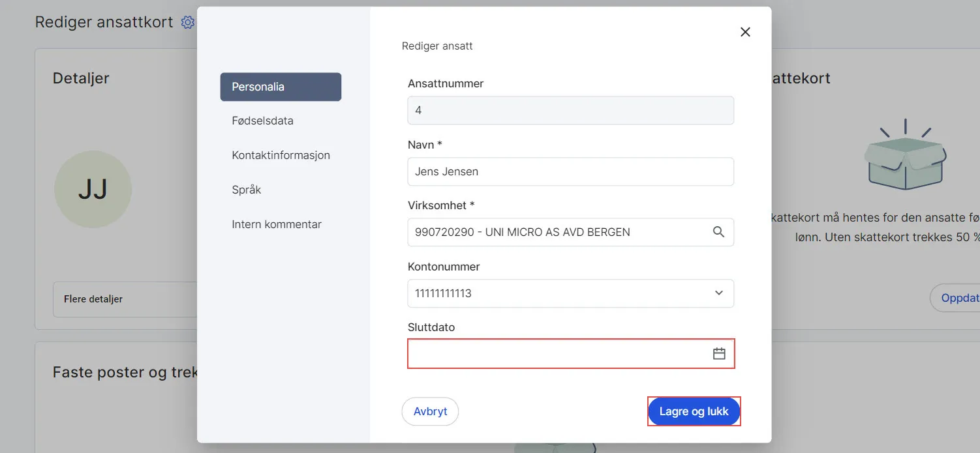
Task: Select the Personalia section
Action: coord(281,86)
